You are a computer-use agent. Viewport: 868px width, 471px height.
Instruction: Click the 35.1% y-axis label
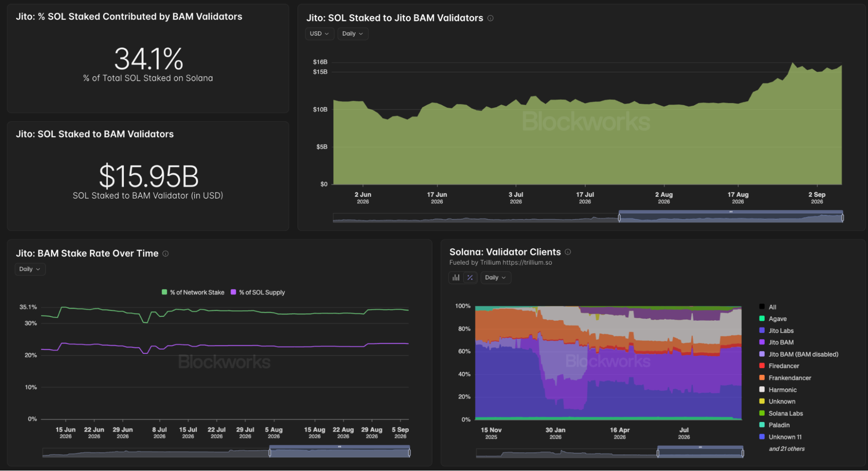pyautogui.click(x=28, y=307)
